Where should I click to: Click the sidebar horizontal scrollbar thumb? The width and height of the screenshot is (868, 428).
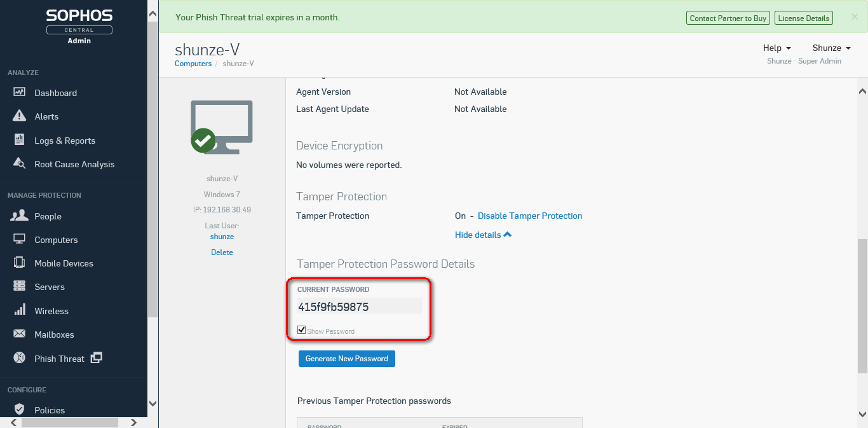coord(70,422)
